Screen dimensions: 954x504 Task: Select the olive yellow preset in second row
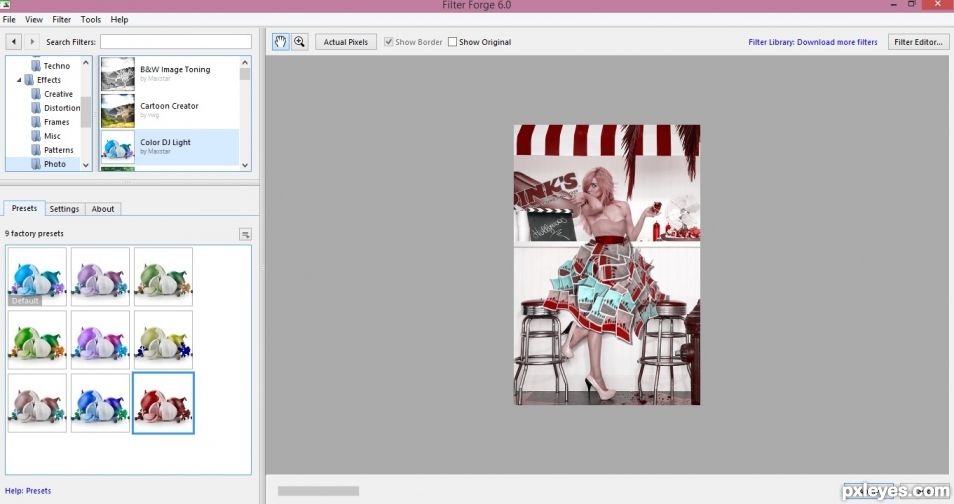click(x=164, y=340)
